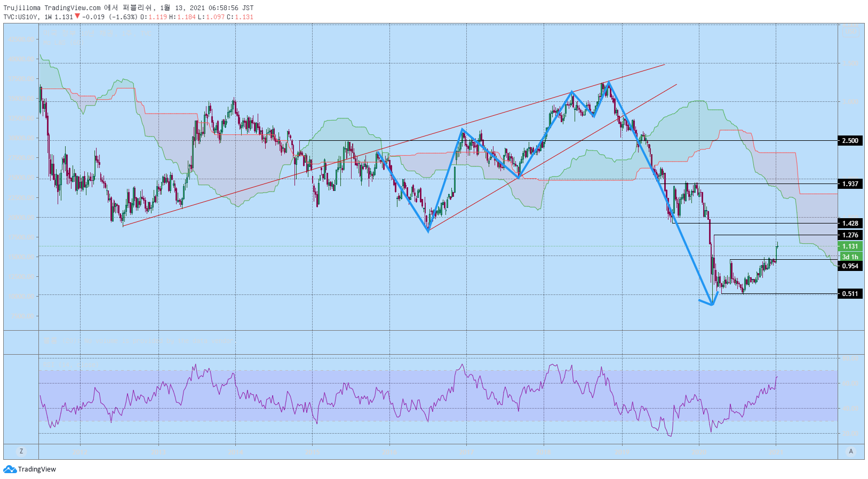
Task: Click the close value C:1.131
Action: tap(240, 17)
